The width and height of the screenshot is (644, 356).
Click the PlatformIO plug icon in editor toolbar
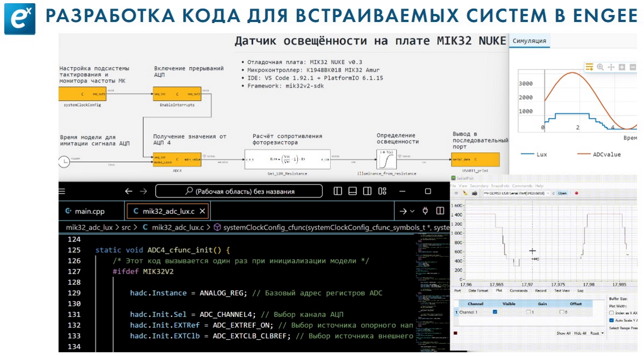426,211
